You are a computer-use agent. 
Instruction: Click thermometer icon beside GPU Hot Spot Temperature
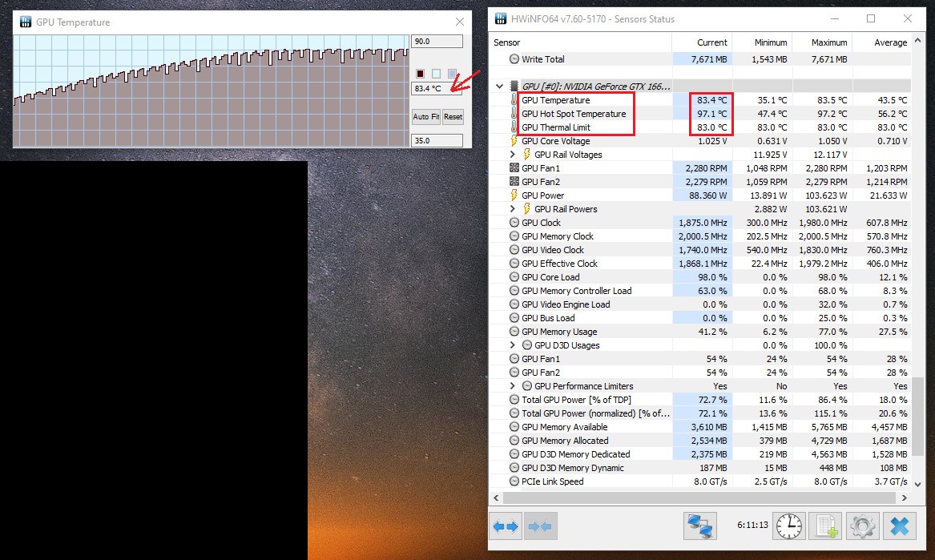tap(514, 113)
